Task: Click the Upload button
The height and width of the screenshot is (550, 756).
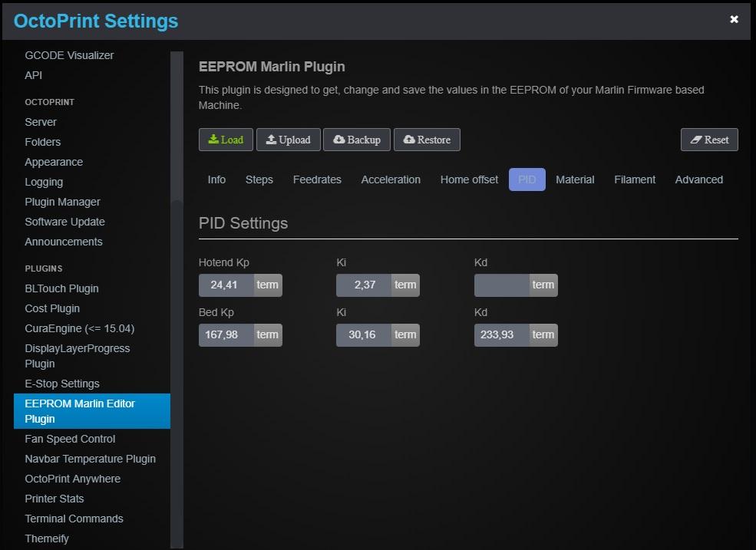Action: 289,140
